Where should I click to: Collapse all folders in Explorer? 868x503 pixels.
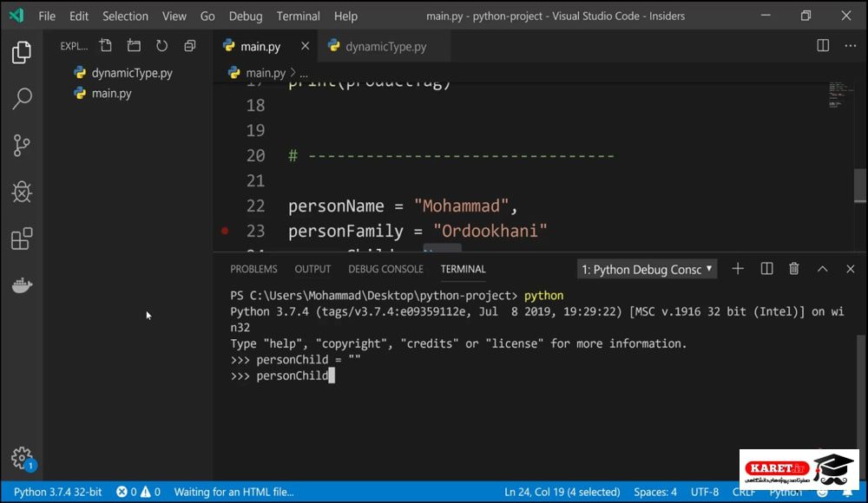point(190,45)
